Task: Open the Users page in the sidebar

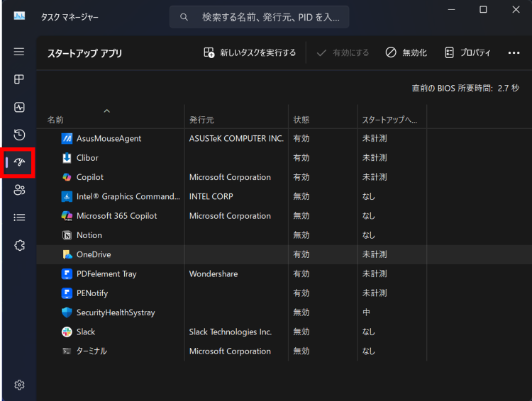Action: coord(19,190)
